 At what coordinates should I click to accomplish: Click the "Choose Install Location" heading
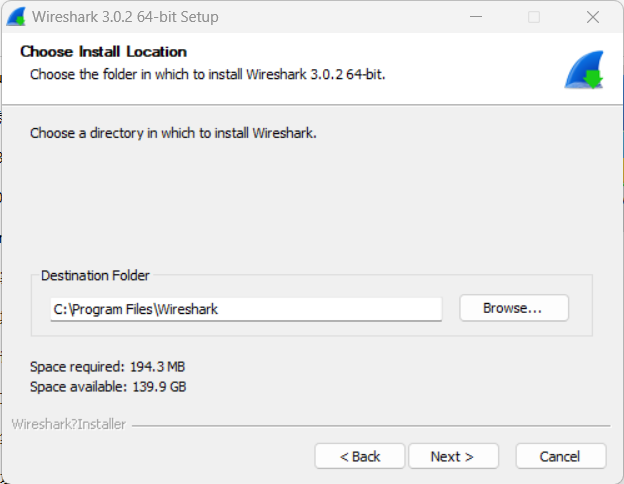point(103,52)
